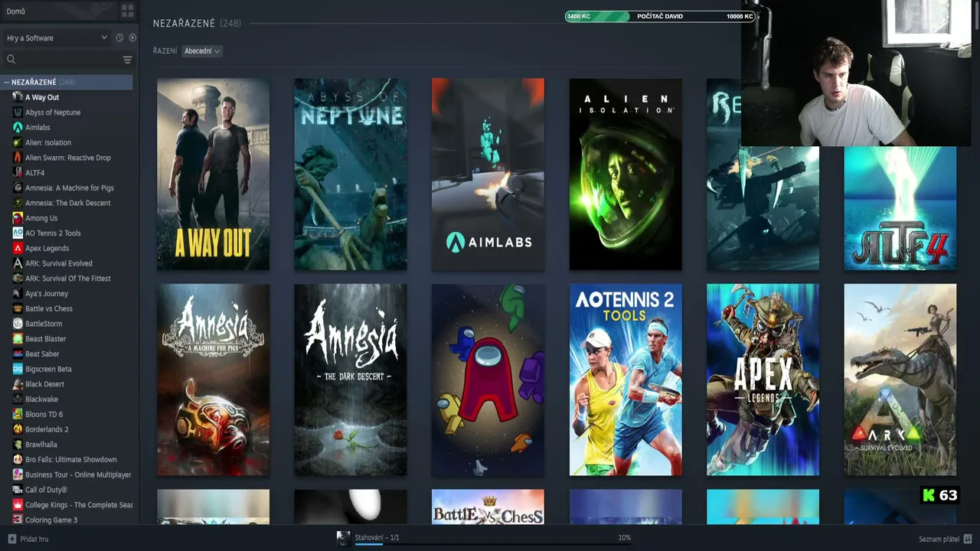Open the Seznam přátel friends list
Screen dimensions: 980x551
tap(945, 539)
